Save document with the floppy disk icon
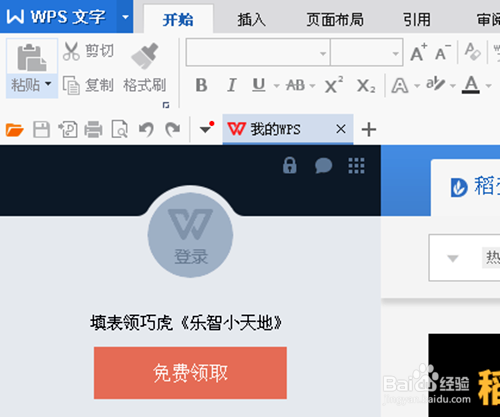Image resolution: width=500 pixels, height=417 pixels. tap(41, 129)
